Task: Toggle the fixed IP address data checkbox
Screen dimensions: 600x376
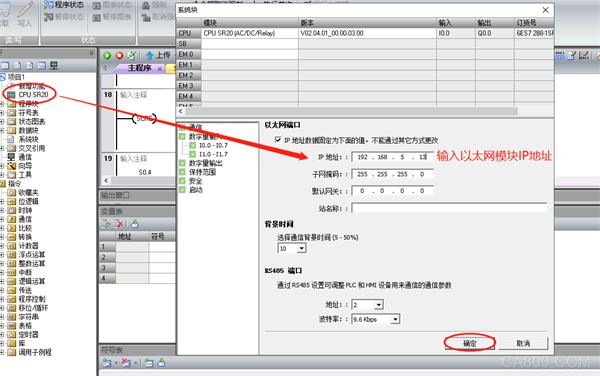Action: [x=278, y=140]
